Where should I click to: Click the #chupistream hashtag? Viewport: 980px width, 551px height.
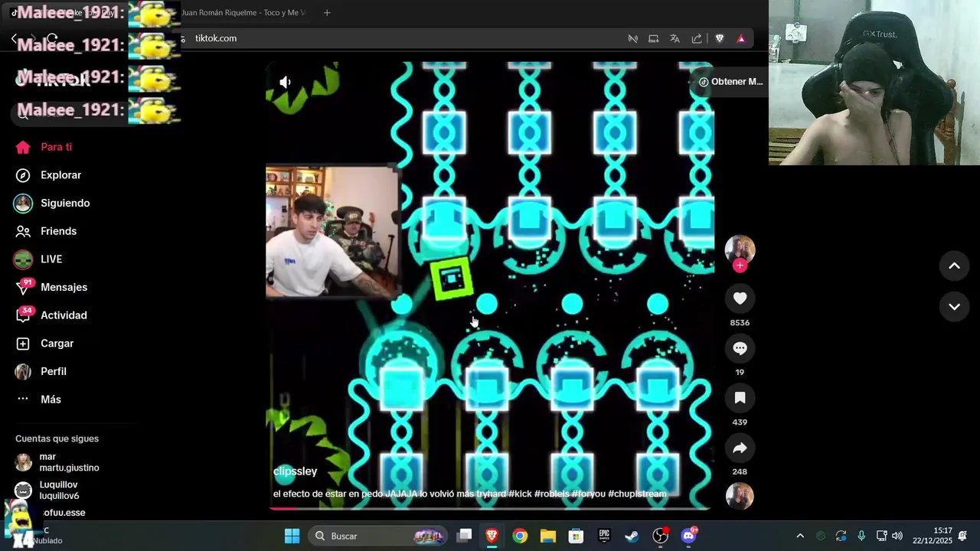tap(637, 494)
